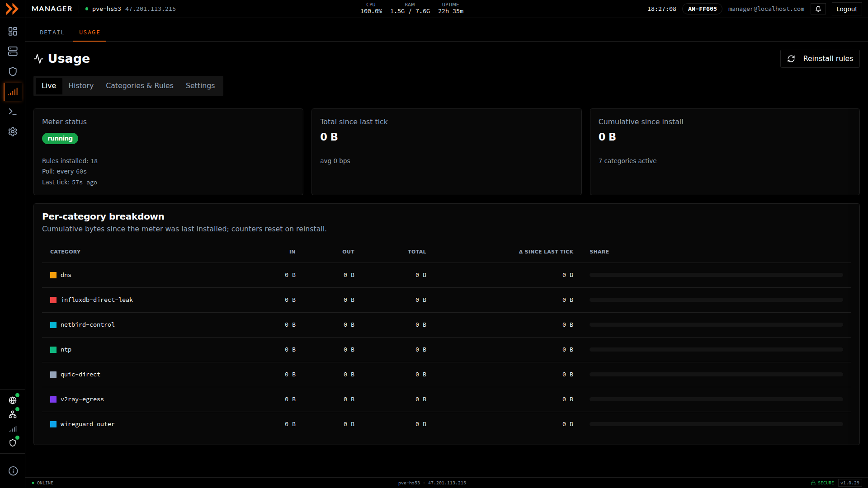Image resolution: width=868 pixels, height=488 pixels.
Task: Select the ntp category name
Action: coord(66,350)
